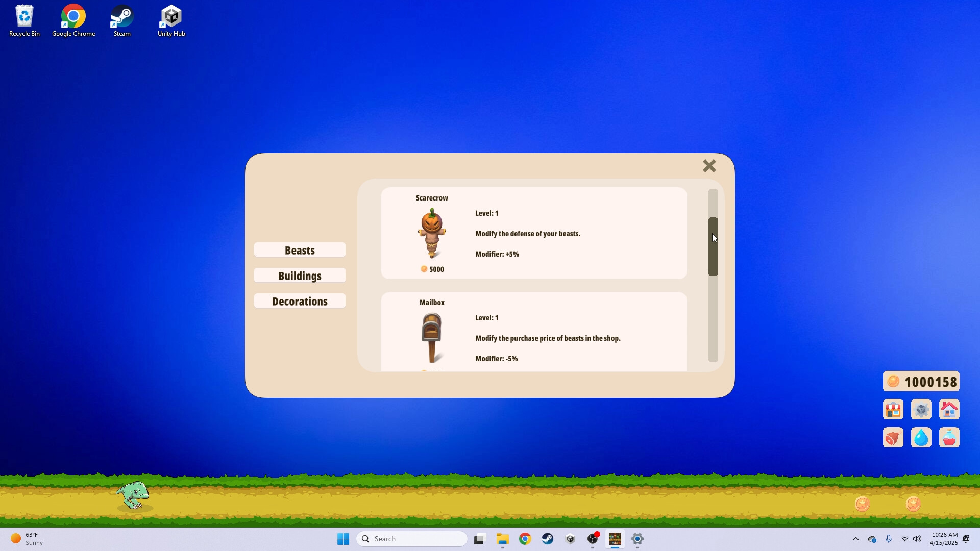Launch Steam from the taskbar
Screen dimensions: 980x551
click(x=547, y=539)
